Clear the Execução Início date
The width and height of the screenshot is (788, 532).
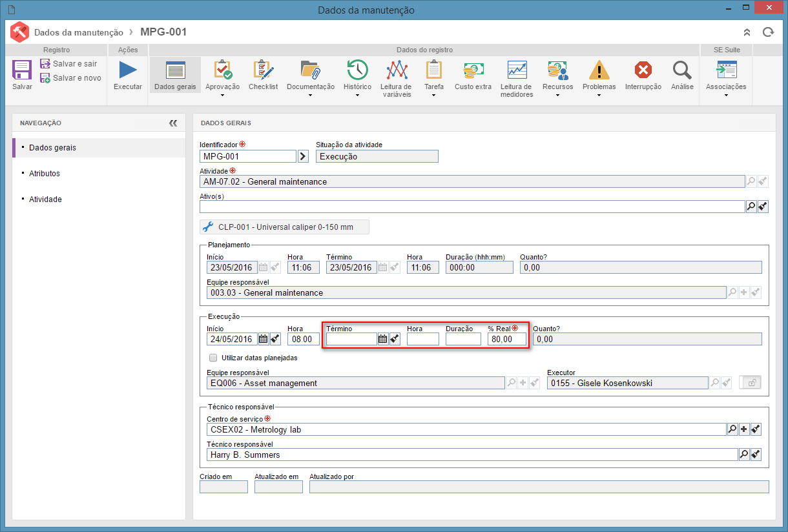pyautogui.click(x=275, y=339)
